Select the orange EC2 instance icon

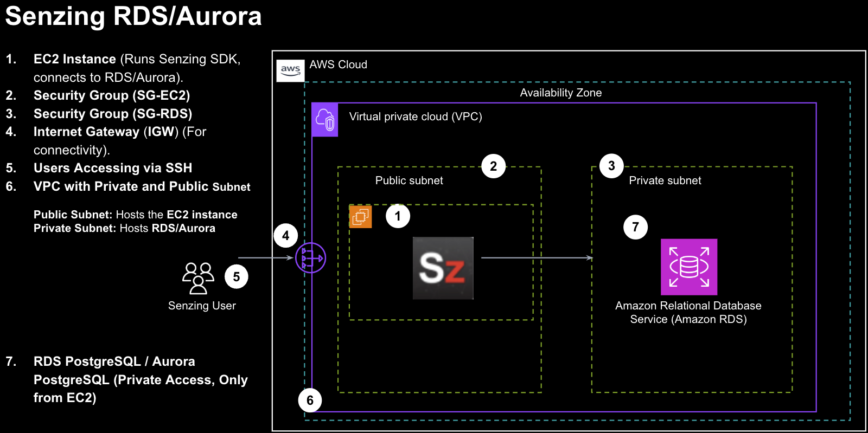pyautogui.click(x=360, y=217)
